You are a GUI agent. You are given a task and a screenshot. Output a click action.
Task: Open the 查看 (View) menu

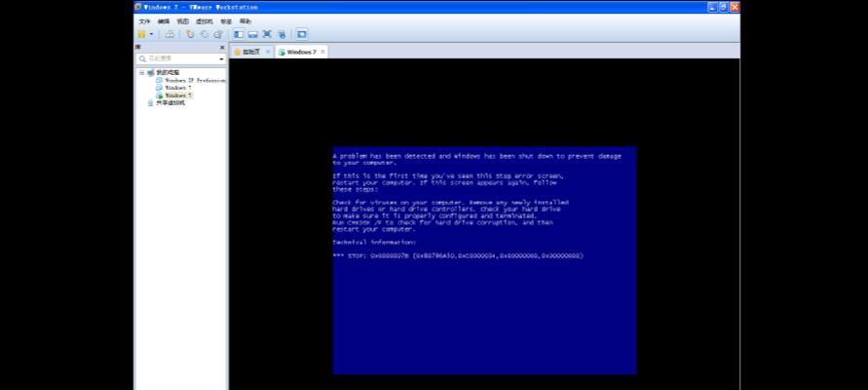[x=183, y=21]
